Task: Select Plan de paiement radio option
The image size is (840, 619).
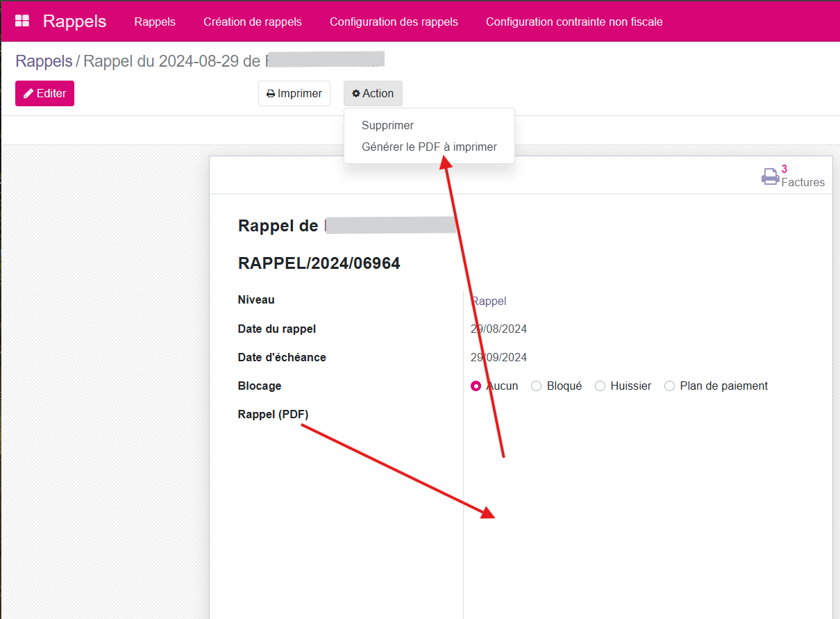Action: [669, 386]
